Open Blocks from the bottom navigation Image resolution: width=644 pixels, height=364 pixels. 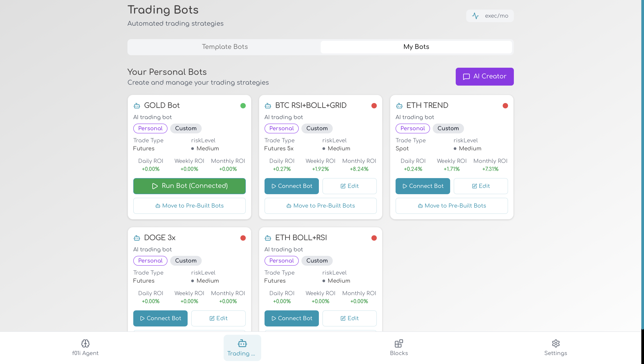(x=398, y=343)
